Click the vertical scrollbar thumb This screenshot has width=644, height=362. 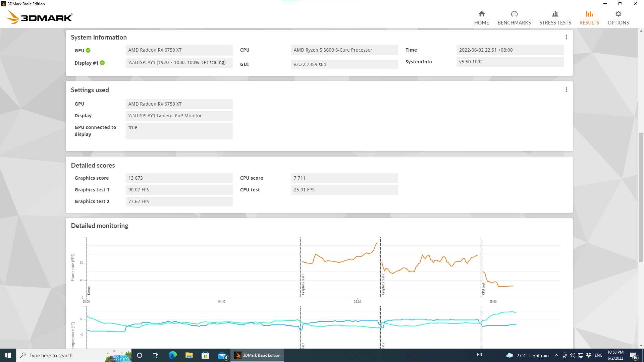pyautogui.click(x=641, y=197)
